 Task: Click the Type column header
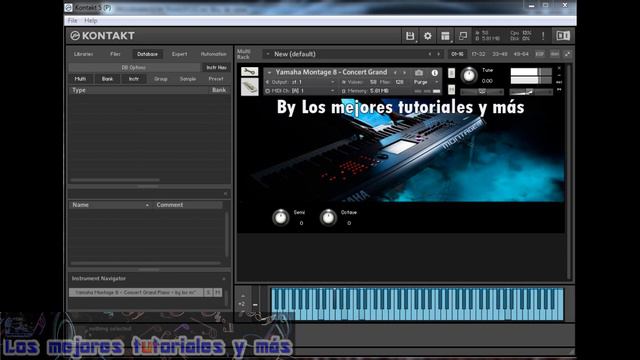139,90
